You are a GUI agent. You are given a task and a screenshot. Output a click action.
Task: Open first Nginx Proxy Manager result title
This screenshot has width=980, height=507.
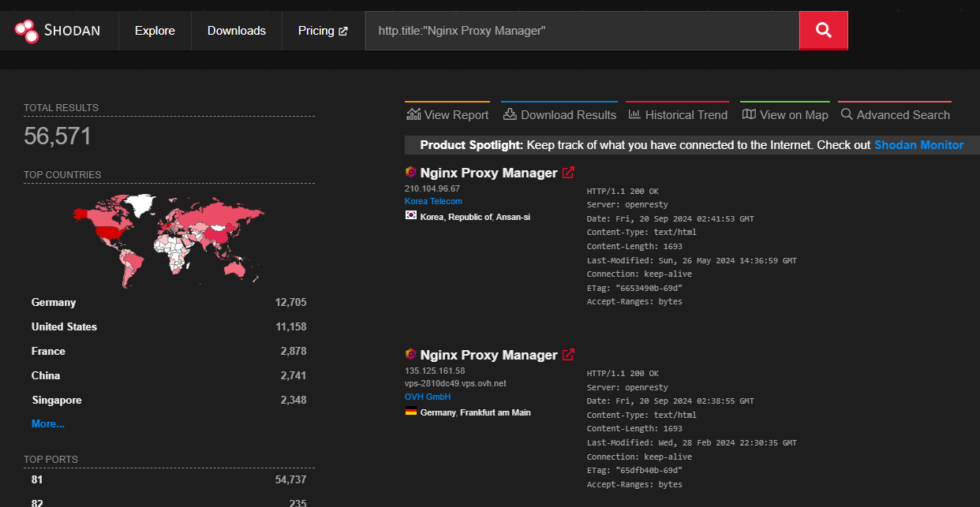(488, 173)
